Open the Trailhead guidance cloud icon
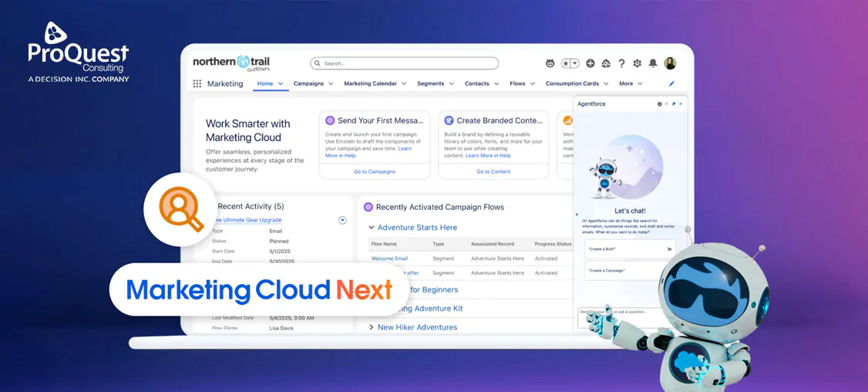This screenshot has height=392, width=868. tap(606, 64)
